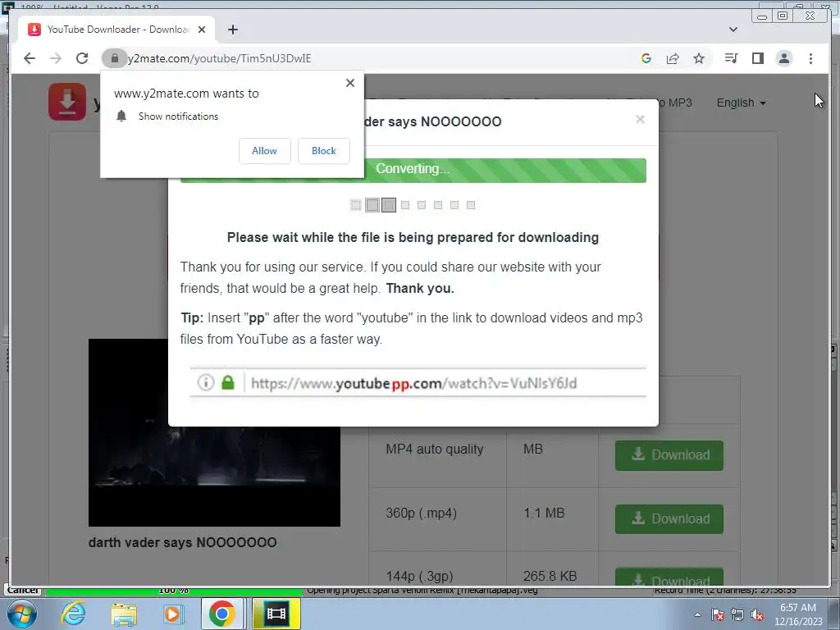Click the 'MP4 auto quality' row label
Screen dimensions: 840x630
click(x=435, y=449)
